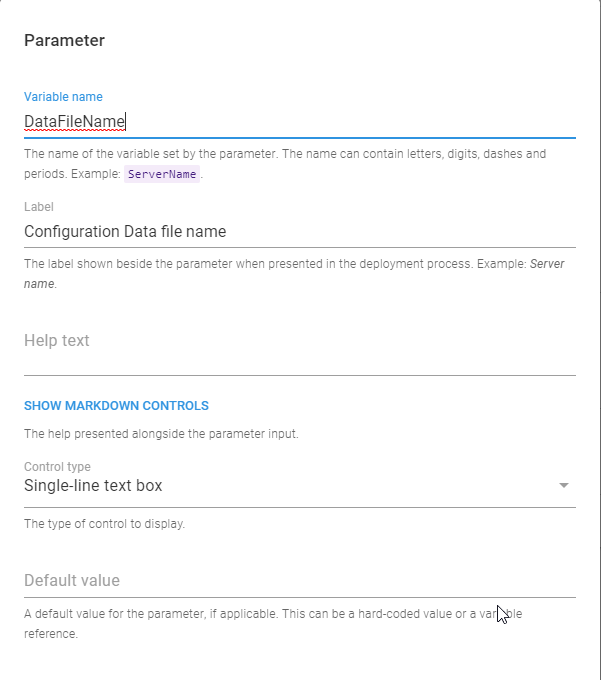Screen dimensions: 601x680
Task: Focus the Label field reading Configuration Data file name
Action: (x=299, y=232)
